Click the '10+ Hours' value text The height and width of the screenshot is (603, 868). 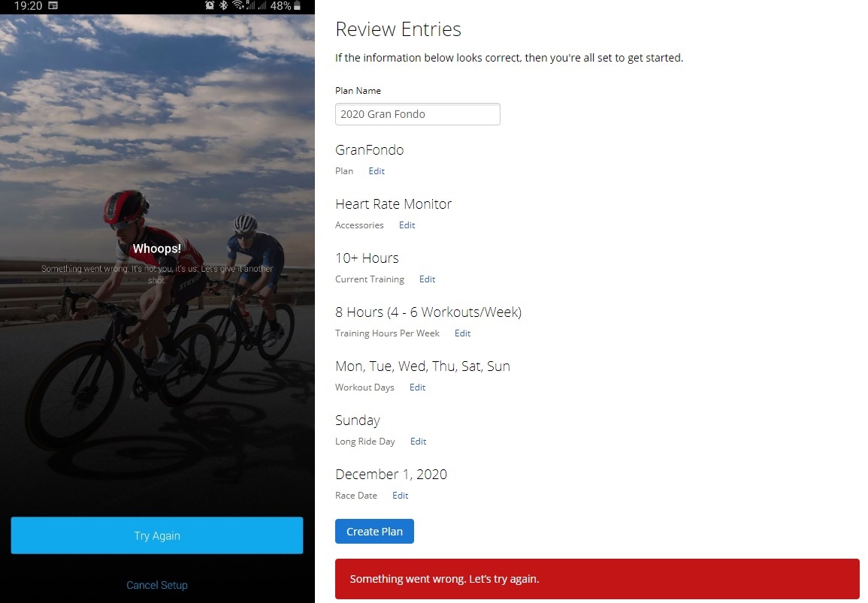367,258
